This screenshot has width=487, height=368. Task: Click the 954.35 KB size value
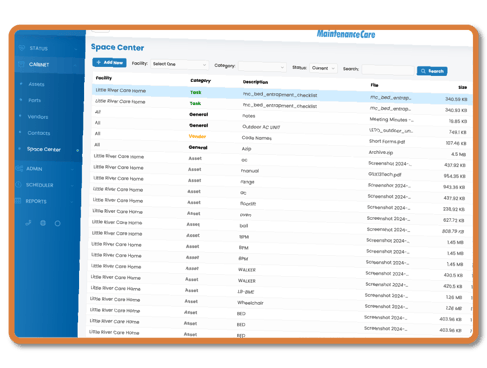tap(455, 176)
